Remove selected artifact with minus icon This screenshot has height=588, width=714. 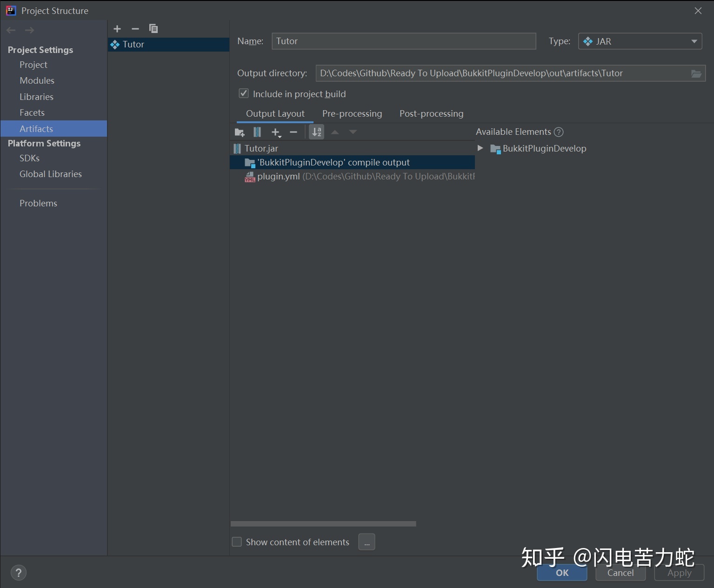(135, 29)
